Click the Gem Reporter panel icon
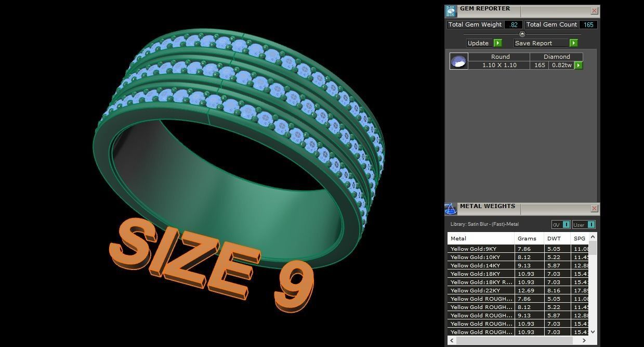 pos(450,11)
